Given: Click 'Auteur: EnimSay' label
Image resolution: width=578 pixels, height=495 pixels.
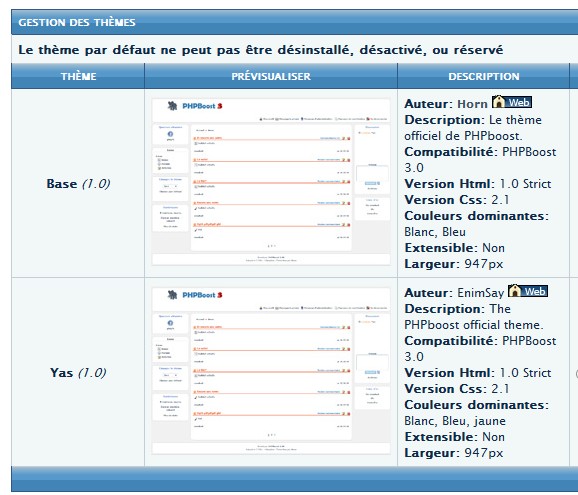Looking at the screenshot, I should (454, 293).
